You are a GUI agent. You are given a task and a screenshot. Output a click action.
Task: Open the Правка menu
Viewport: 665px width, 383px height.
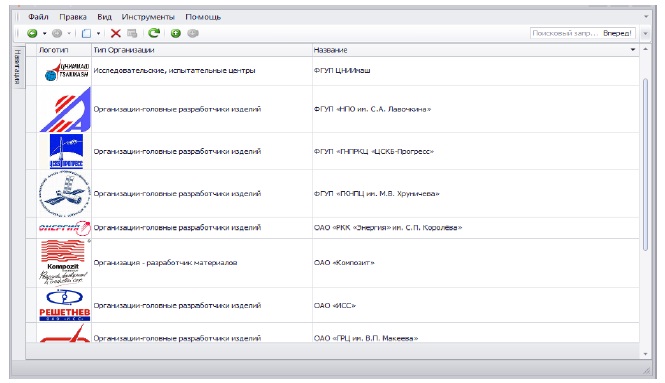73,17
